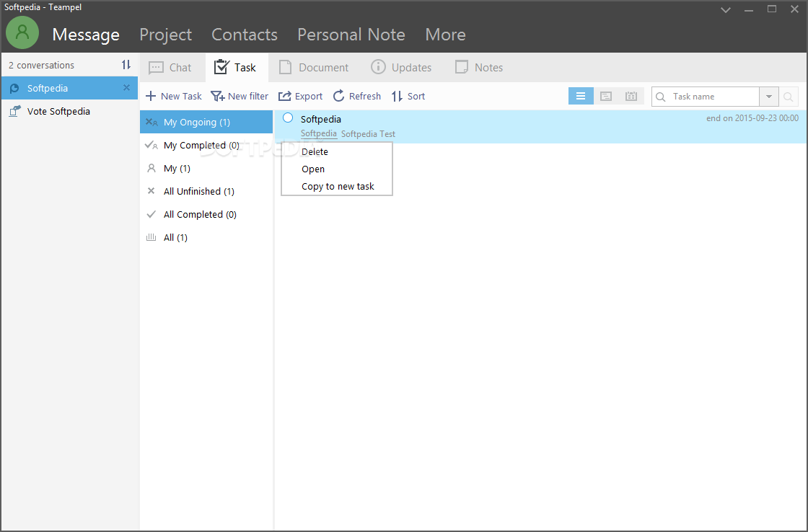The image size is (808, 532).
Task: Go to the Contacts section
Action: point(245,35)
